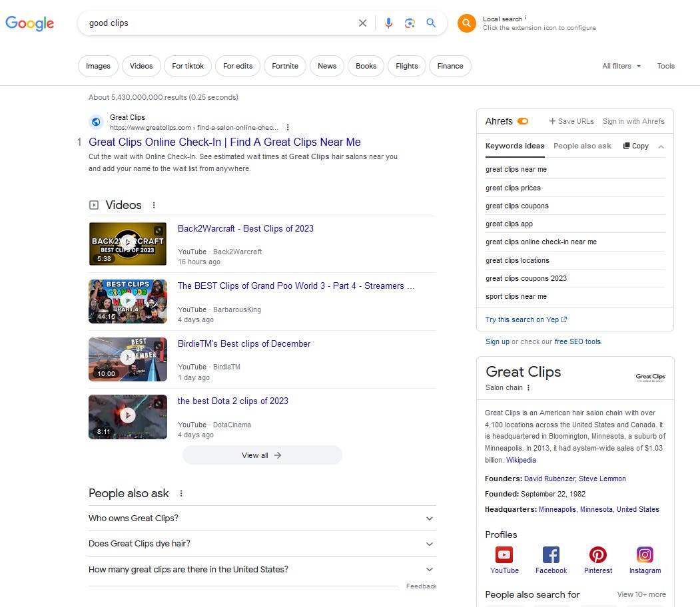This screenshot has height=607, width=700.
Task: Open the All filters dropdown
Action: pyautogui.click(x=621, y=66)
